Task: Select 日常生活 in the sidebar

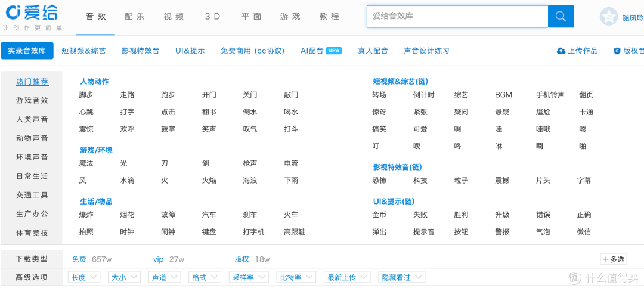Action: click(32, 176)
